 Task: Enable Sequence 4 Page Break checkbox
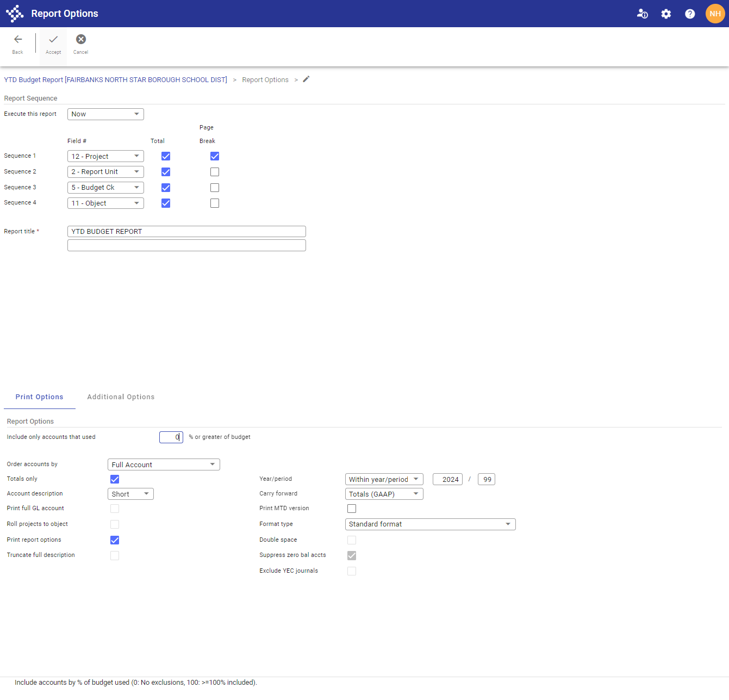(x=215, y=203)
